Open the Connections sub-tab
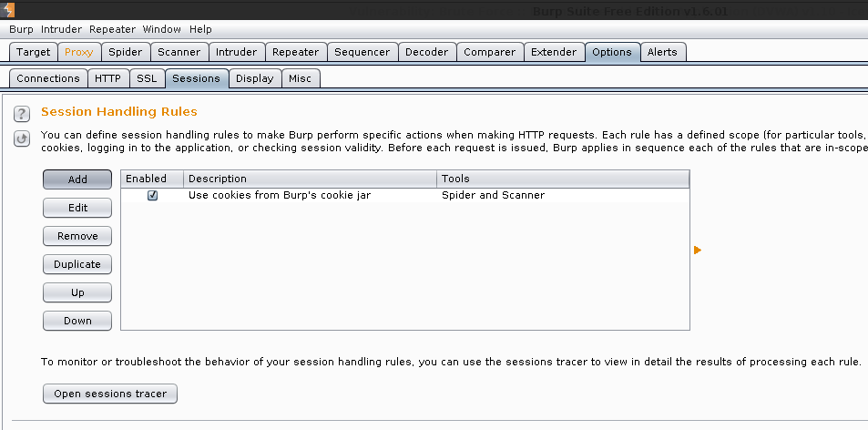868x430 pixels. [x=48, y=78]
